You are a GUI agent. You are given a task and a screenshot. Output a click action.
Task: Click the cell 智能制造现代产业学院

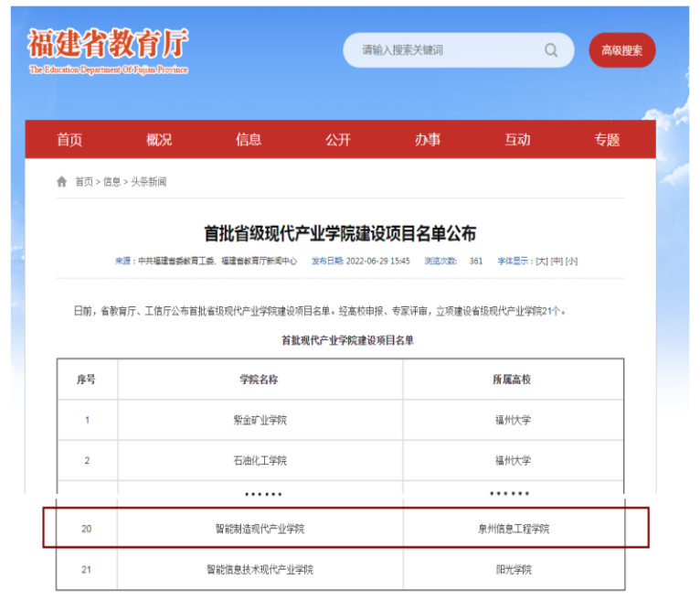click(260, 529)
